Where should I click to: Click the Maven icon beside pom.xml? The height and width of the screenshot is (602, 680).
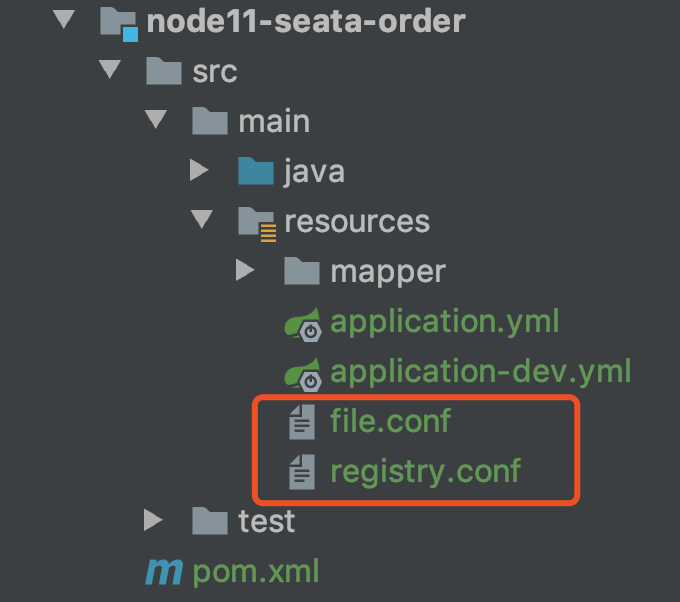pos(163,572)
